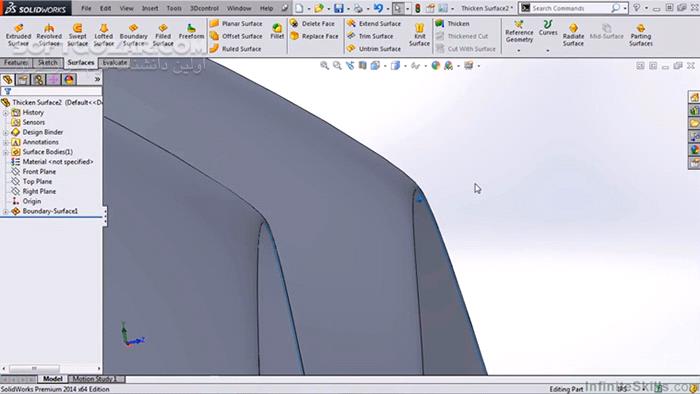Select the Radiate Surface tool

point(573,35)
